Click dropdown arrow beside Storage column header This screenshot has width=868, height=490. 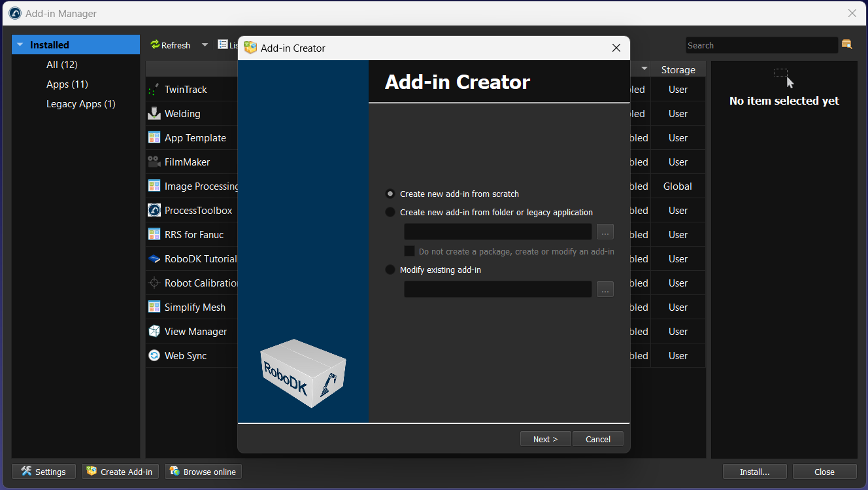point(644,69)
